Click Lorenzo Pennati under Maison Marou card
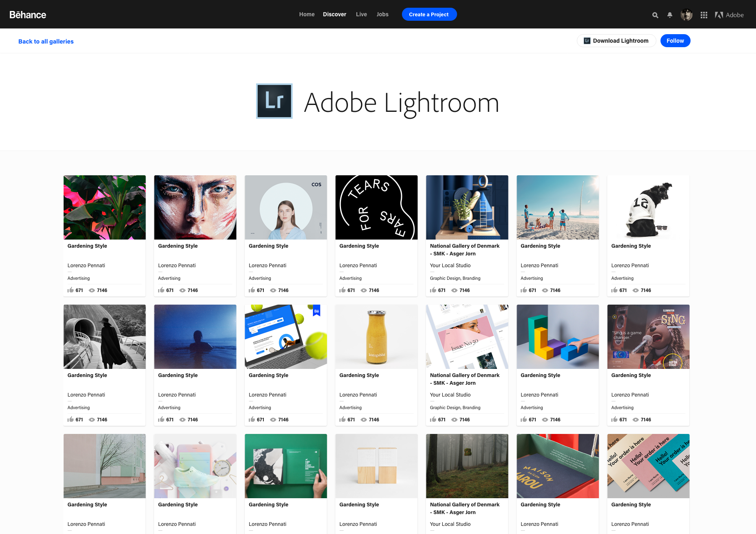This screenshot has width=756, height=534. tap(539, 524)
